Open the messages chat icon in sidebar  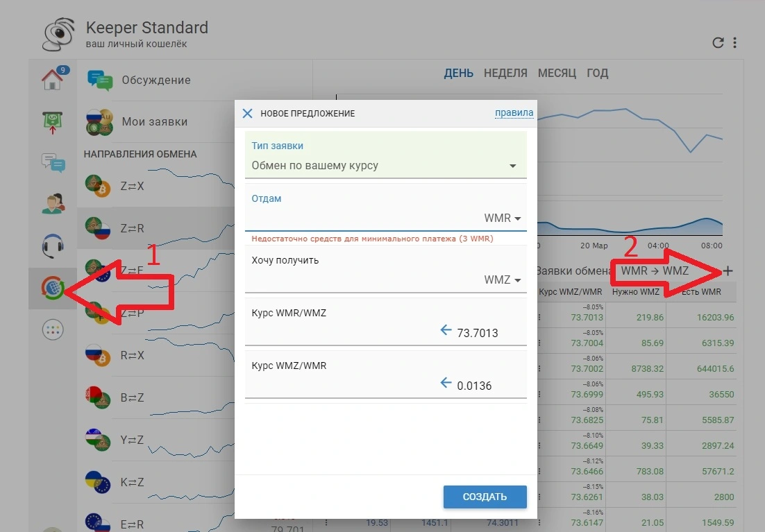click(x=53, y=164)
